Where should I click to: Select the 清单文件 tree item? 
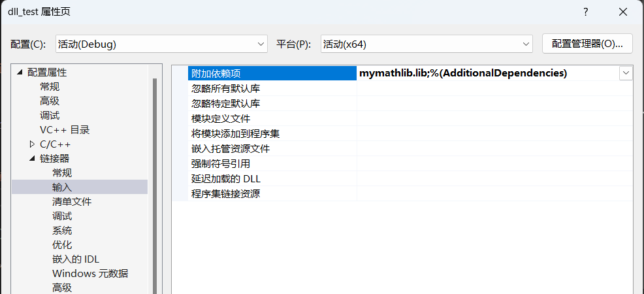(72, 202)
